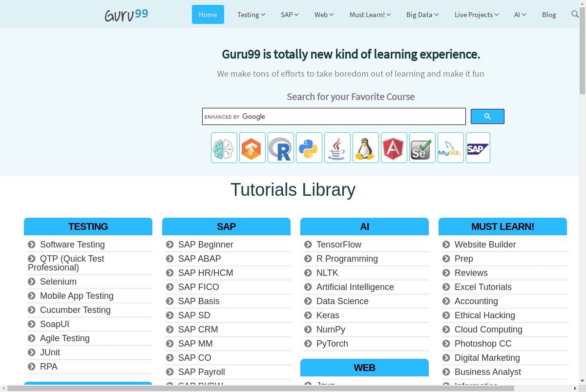Expand the Testing dropdown menu
This screenshot has height=392, width=586.
click(x=251, y=15)
